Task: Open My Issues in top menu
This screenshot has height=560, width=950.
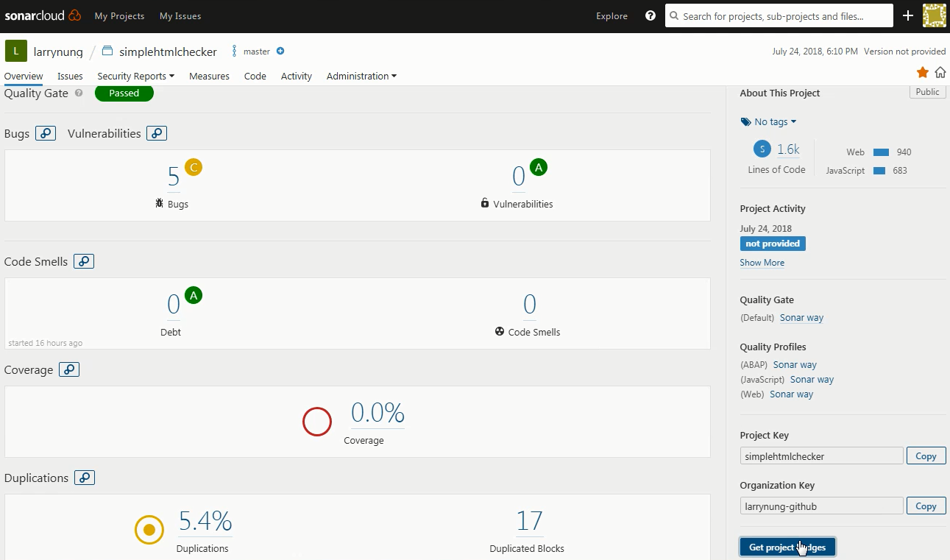Action: coord(180,15)
